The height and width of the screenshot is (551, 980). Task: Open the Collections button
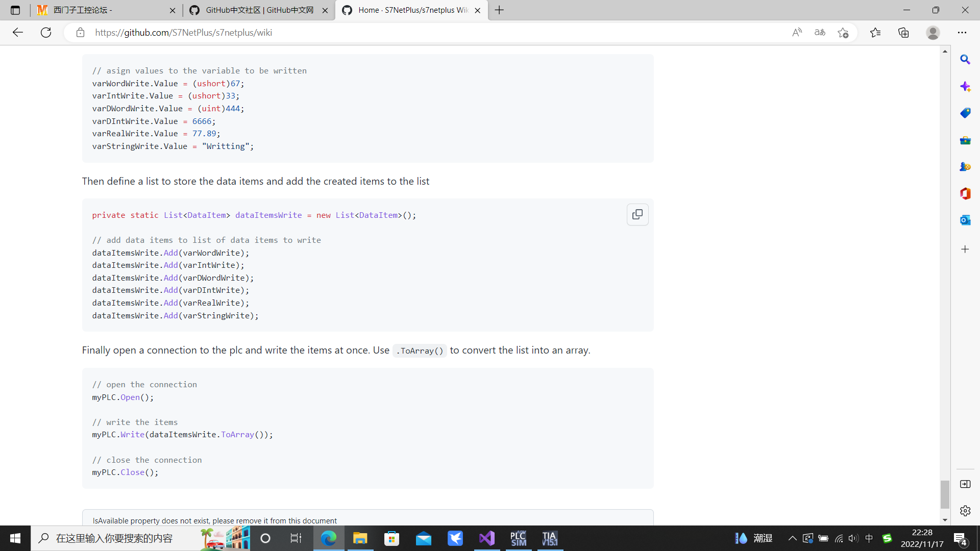point(903,33)
